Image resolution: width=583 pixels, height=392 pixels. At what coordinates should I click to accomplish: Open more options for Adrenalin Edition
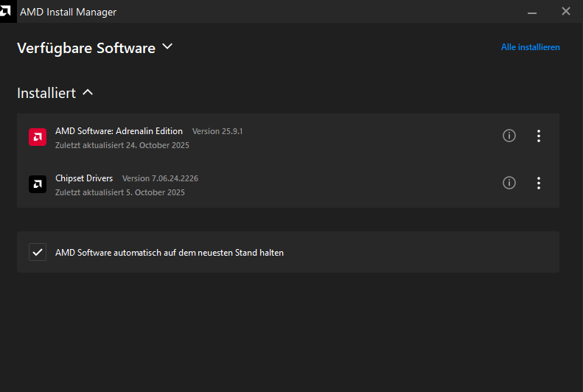tap(538, 136)
